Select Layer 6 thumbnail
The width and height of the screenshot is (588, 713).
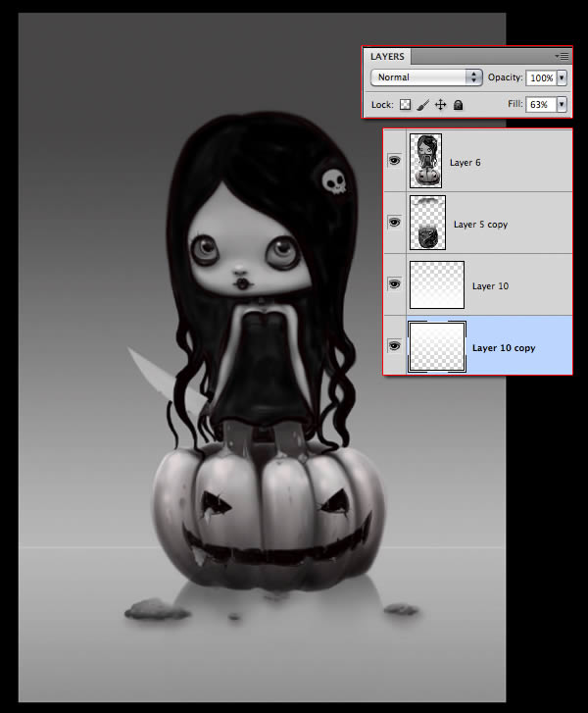425,161
